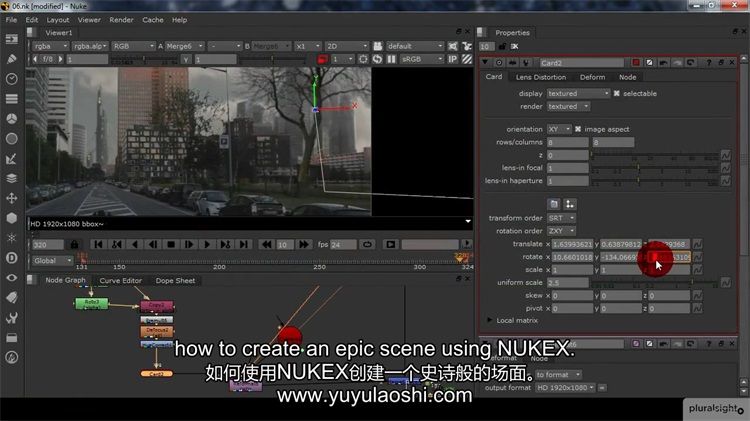Viewport: 750px width, 421px height.
Task: Open the Render menu
Action: [x=121, y=20]
